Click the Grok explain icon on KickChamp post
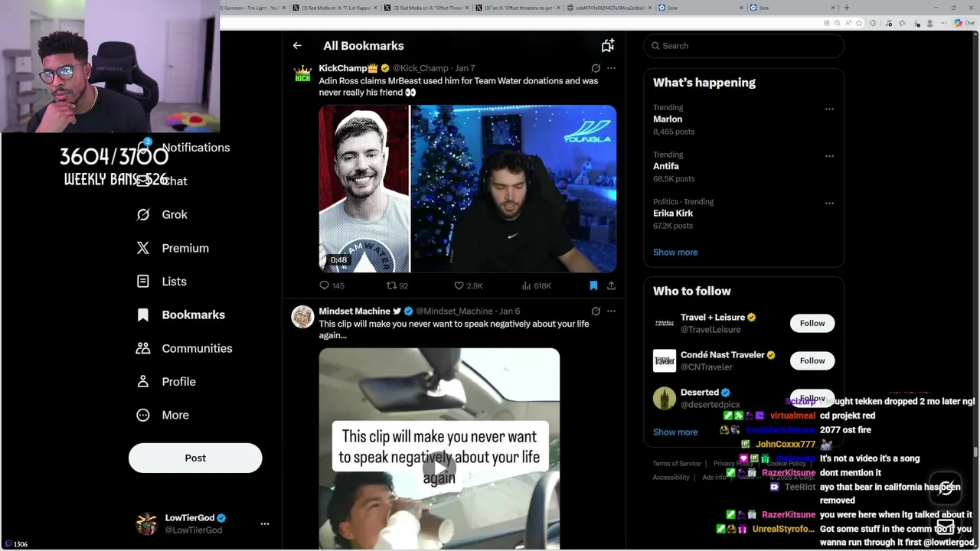 596,68
